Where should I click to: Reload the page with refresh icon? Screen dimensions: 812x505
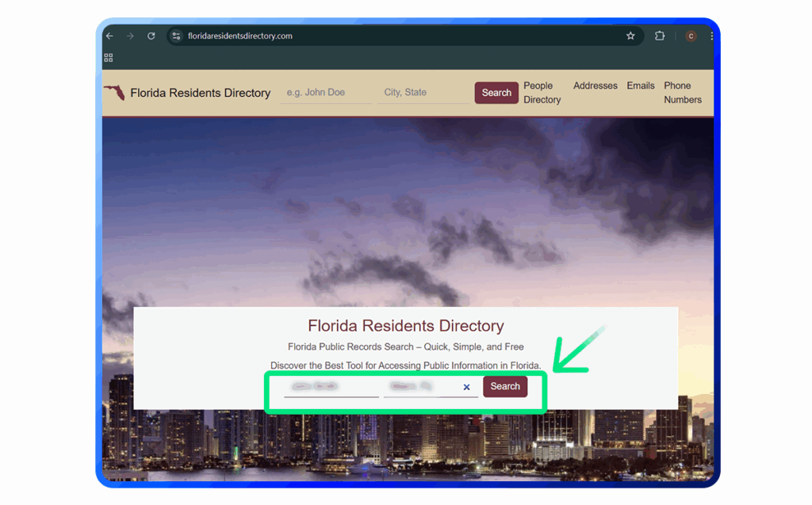(151, 36)
